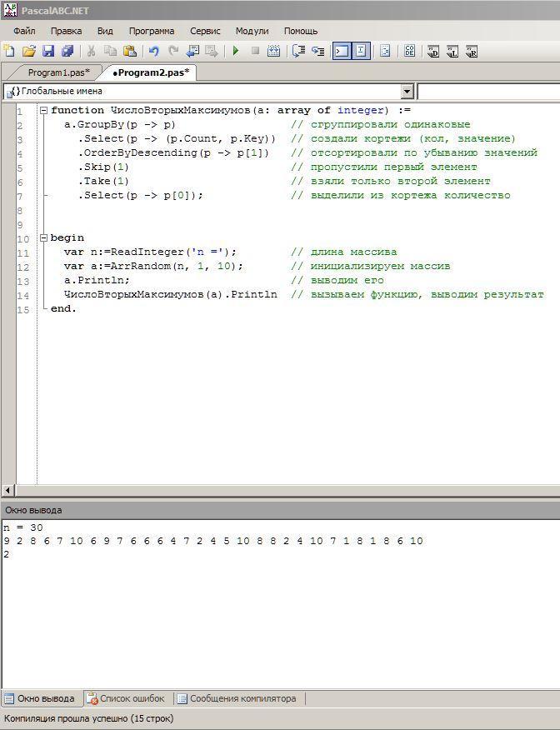The width and height of the screenshot is (560, 730).
Task: Click end. on line 15
Action: (x=63, y=308)
